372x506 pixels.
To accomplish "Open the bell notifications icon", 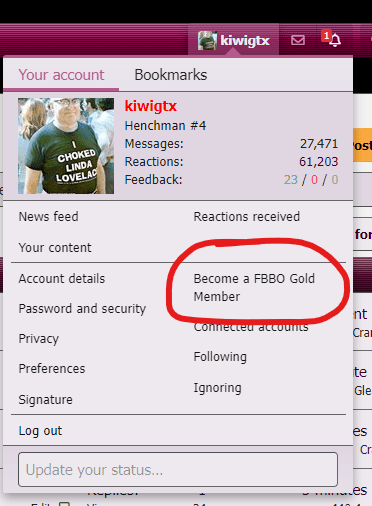I will (335, 40).
